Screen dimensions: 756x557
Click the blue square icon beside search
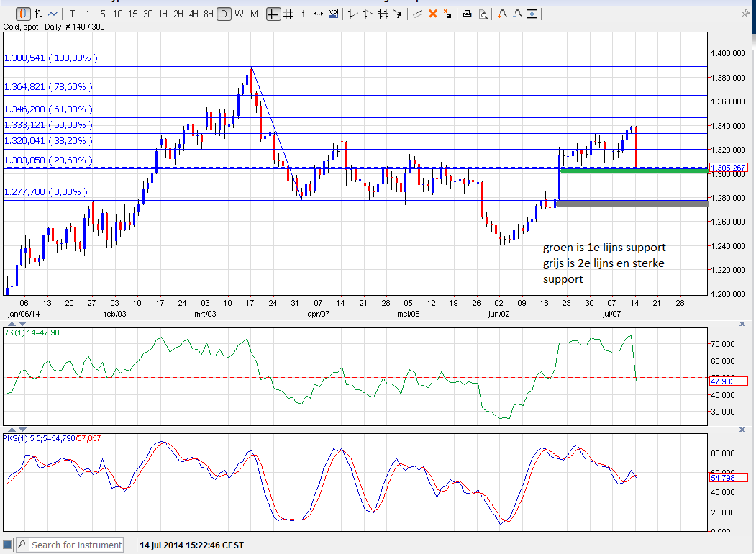point(7,545)
